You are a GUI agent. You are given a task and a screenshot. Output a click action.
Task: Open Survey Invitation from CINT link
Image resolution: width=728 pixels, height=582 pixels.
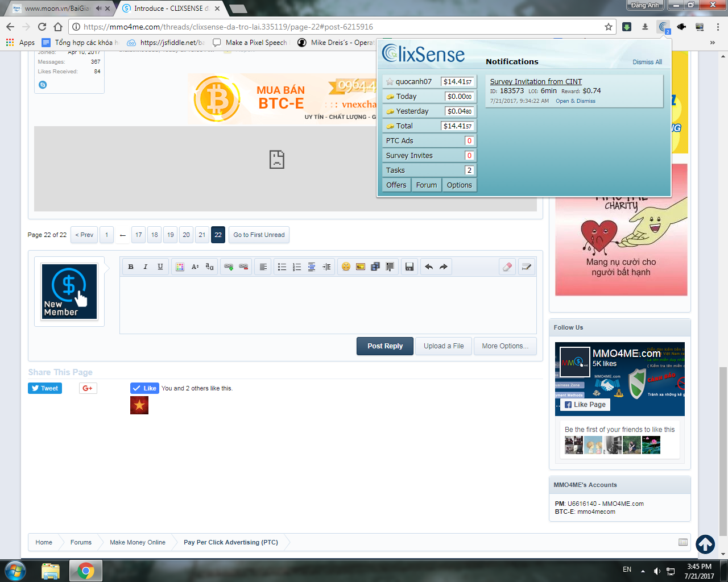(x=536, y=82)
